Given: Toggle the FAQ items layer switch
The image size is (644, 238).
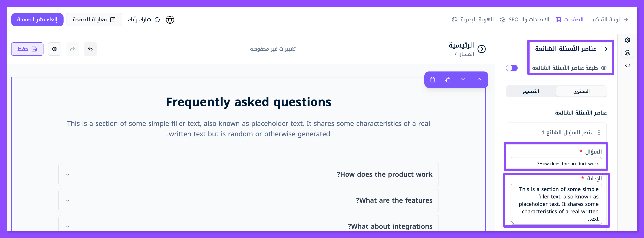Looking at the screenshot, I should pos(512,68).
